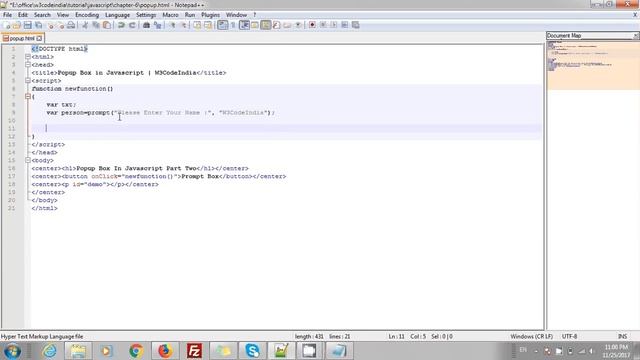This screenshot has height=360, width=640.
Task: Collapse the html tag fold on line 2
Action: (28, 57)
